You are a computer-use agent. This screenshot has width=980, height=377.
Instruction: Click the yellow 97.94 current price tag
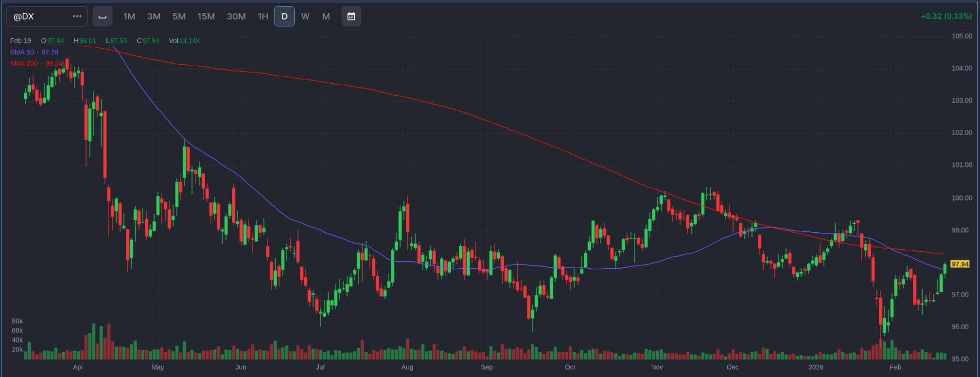coord(960,264)
